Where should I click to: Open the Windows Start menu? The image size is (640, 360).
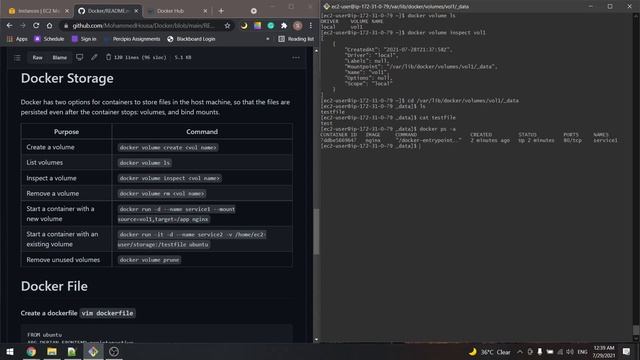point(10,351)
